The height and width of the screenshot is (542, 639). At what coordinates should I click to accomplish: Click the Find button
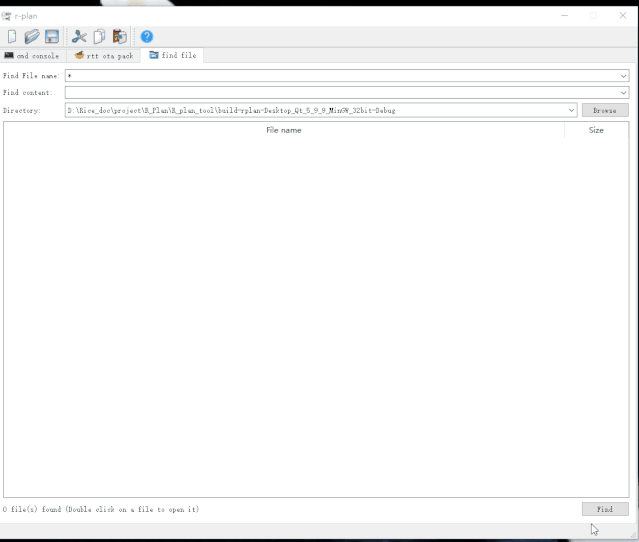605,509
